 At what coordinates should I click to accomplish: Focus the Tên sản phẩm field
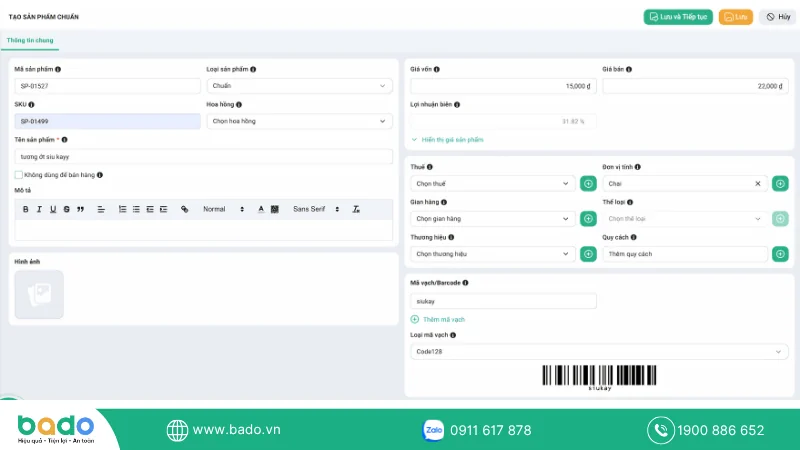pos(204,157)
